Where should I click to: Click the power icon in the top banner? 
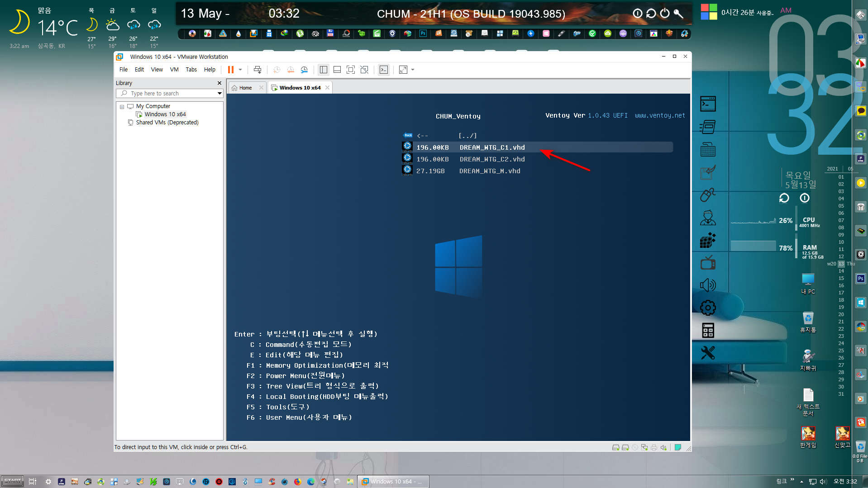[x=665, y=14]
